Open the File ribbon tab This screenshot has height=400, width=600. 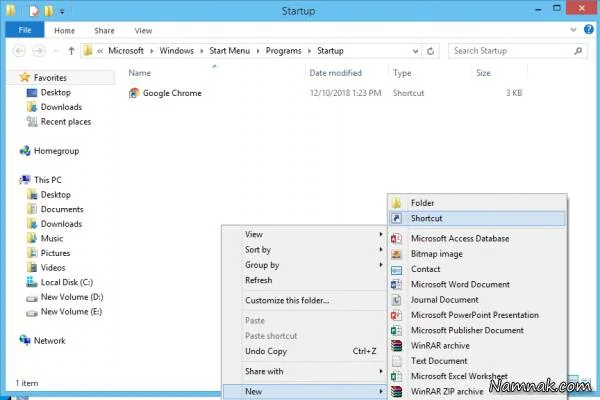25,30
